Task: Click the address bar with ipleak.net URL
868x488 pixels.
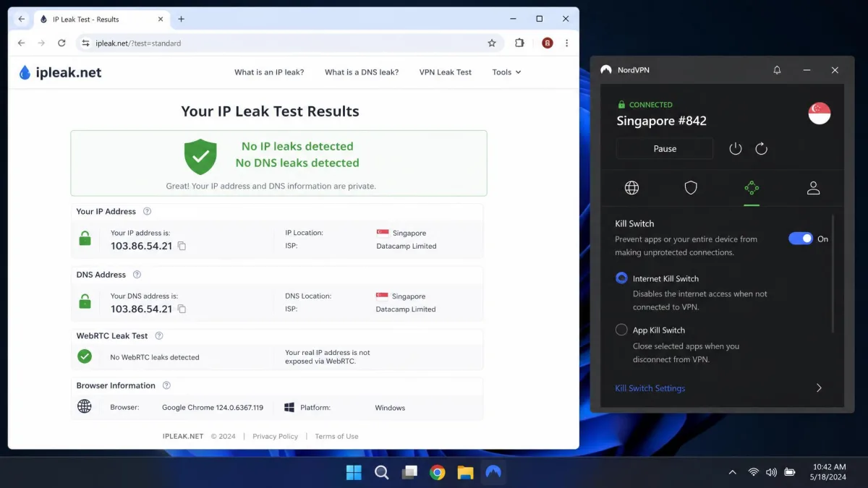Action: click(x=289, y=43)
